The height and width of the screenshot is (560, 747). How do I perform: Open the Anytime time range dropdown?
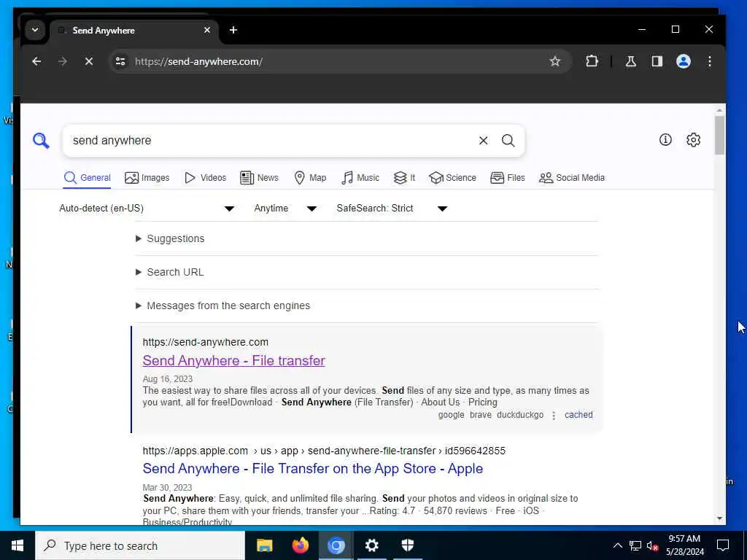tap(285, 208)
